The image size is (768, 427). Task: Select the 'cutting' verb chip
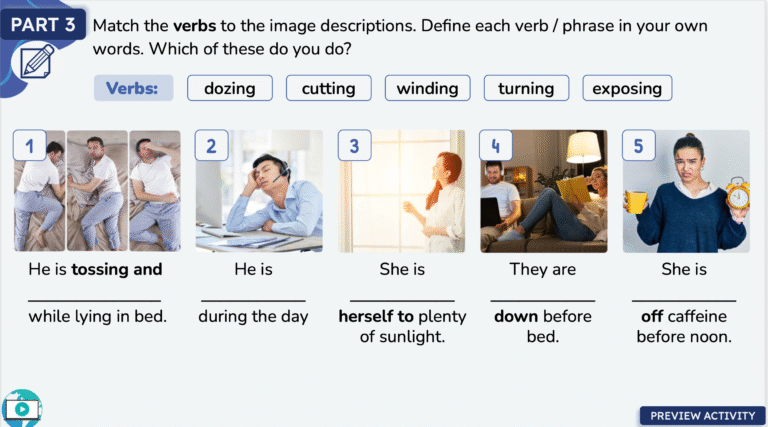[328, 88]
